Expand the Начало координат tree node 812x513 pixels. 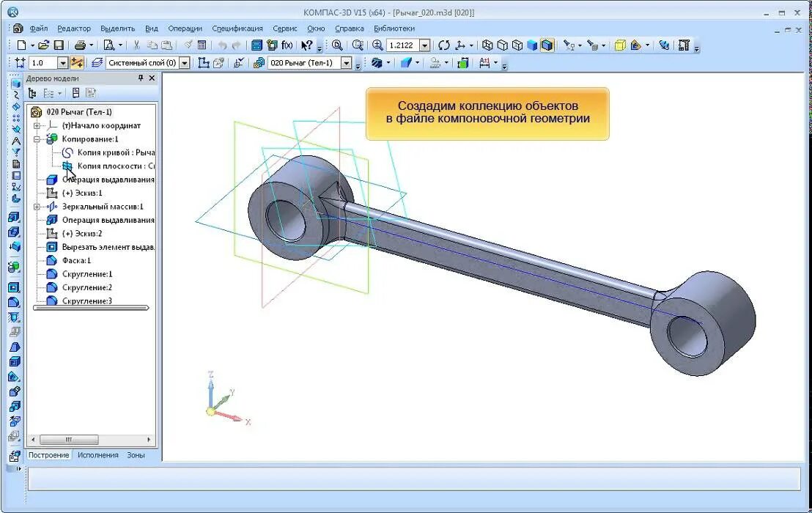tap(37, 126)
